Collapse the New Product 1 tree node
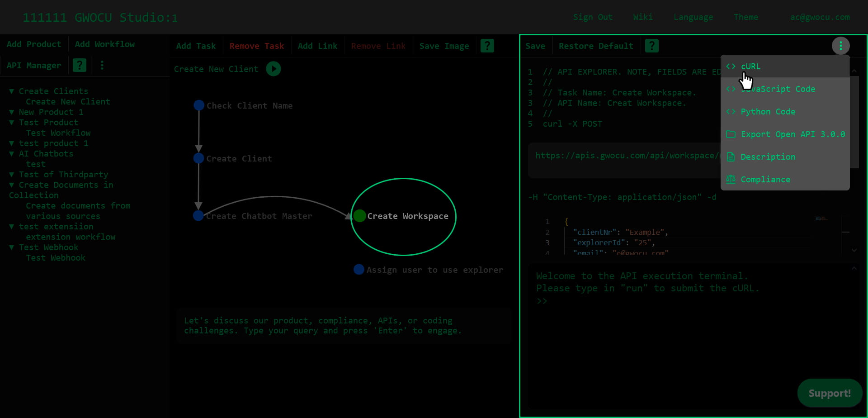 (x=12, y=112)
